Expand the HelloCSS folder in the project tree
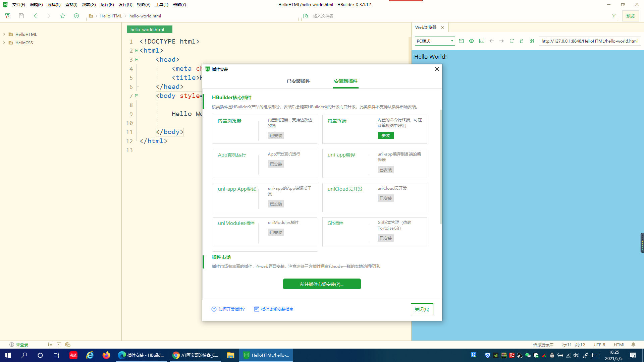The image size is (644, 362). [x=4, y=43]
